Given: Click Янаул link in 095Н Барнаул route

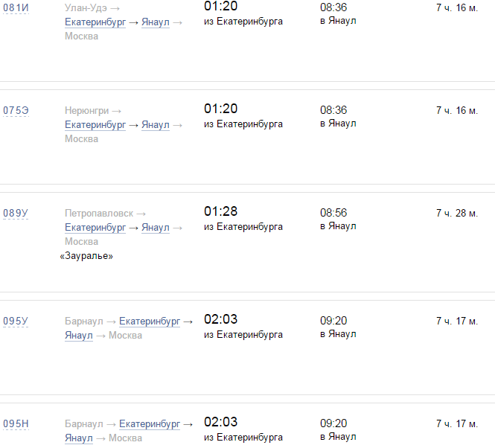Looking at the screenshot, I should click(x=79, y=438).
